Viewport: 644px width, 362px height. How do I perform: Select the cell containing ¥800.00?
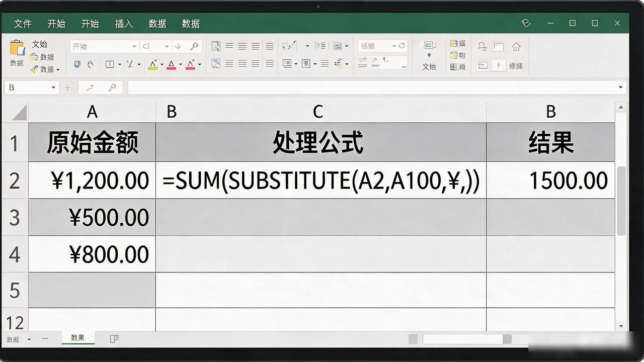92,254
